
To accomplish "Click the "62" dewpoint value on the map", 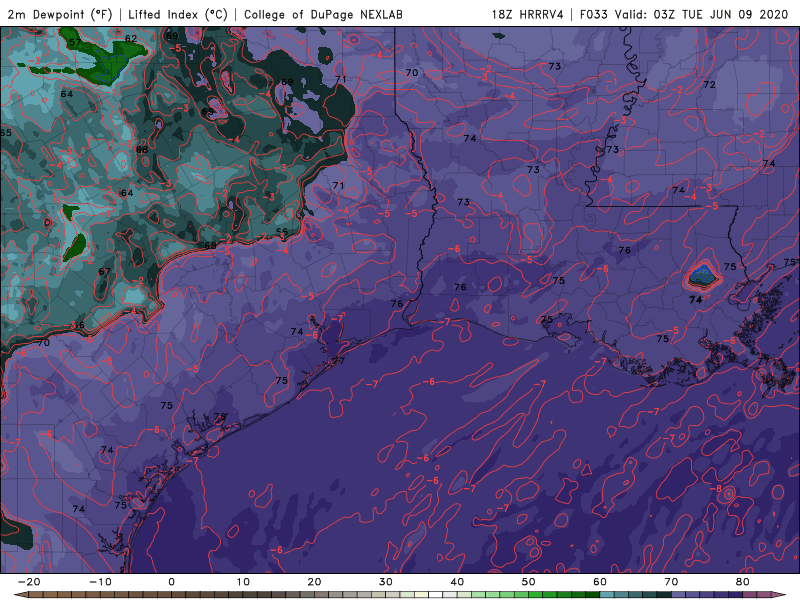I will click(x=131, y=38).
